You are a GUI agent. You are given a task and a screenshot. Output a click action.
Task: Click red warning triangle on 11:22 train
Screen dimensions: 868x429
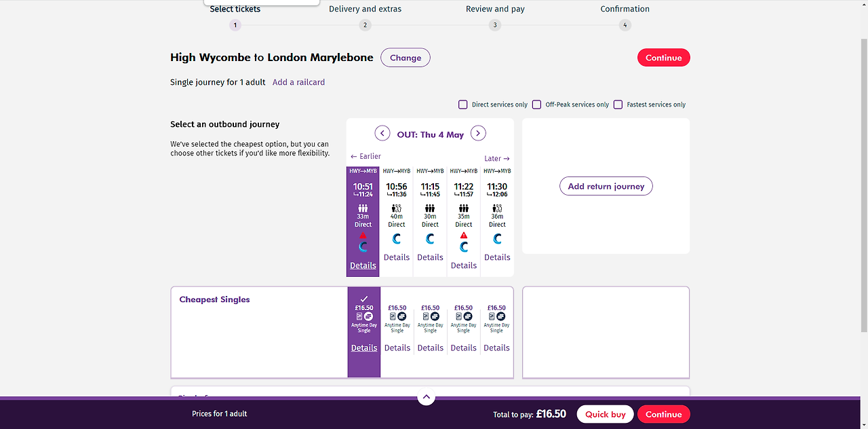tap(464, 236)
